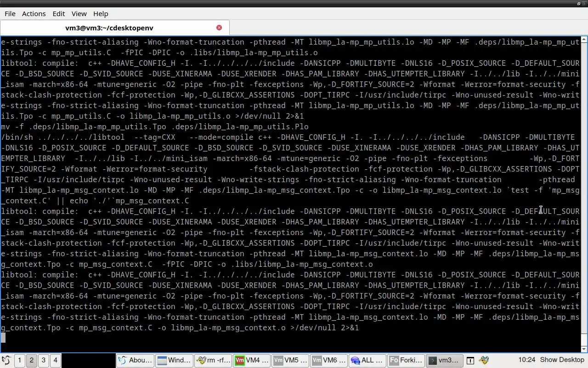Select the vm3@vm3:~/cdesktopenv tab
Image resolution: width=588 pixels, height=368 pixels.
coord(109,28)
